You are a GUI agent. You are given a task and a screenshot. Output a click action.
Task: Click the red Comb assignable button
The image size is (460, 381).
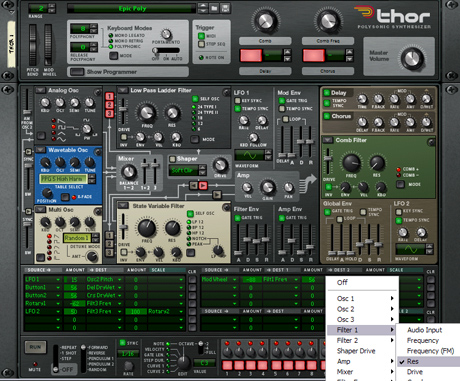tap(251, 55)
